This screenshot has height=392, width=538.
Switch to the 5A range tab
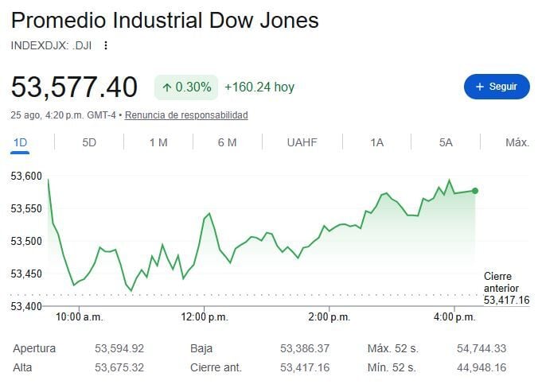[x=446, y=142]
